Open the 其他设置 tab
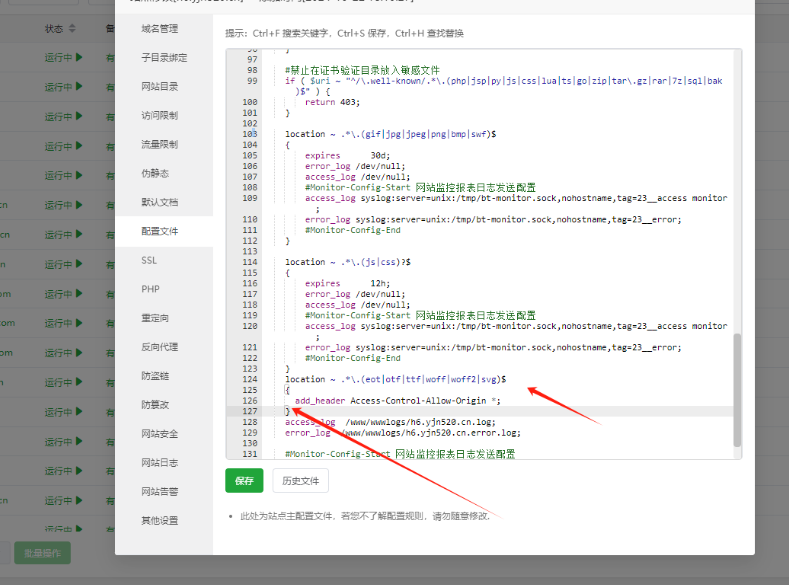This screenshot has width=789, height=585. coord(160,520)
